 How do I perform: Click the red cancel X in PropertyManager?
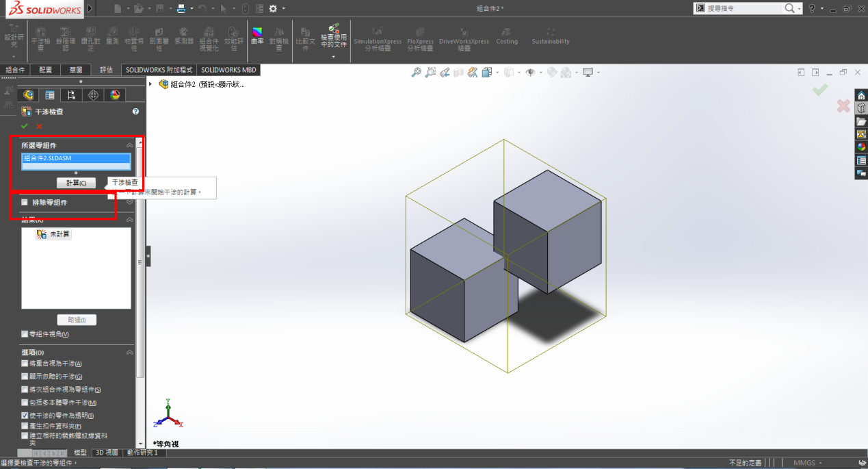pyautogui.click(x=39, y=126)
